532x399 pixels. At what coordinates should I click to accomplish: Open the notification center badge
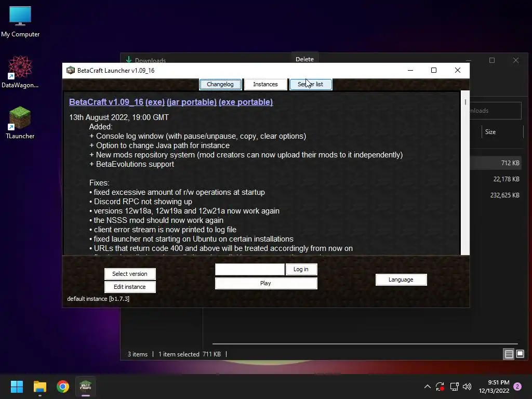point(517,387)
